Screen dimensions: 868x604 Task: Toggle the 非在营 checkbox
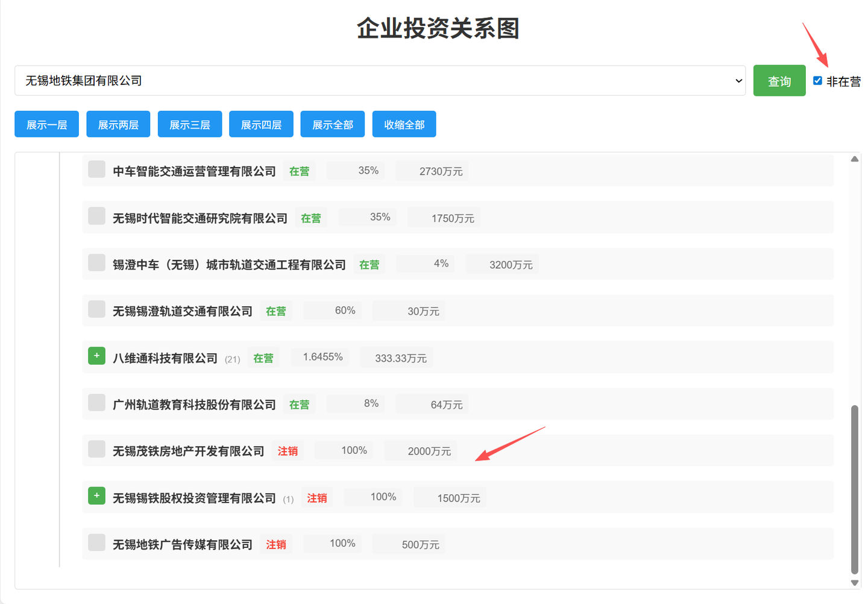817,81
